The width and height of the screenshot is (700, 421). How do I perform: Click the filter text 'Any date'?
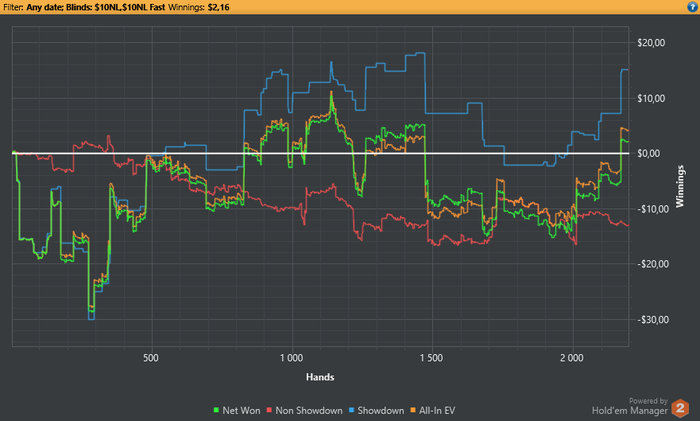[x=45, y=7]
